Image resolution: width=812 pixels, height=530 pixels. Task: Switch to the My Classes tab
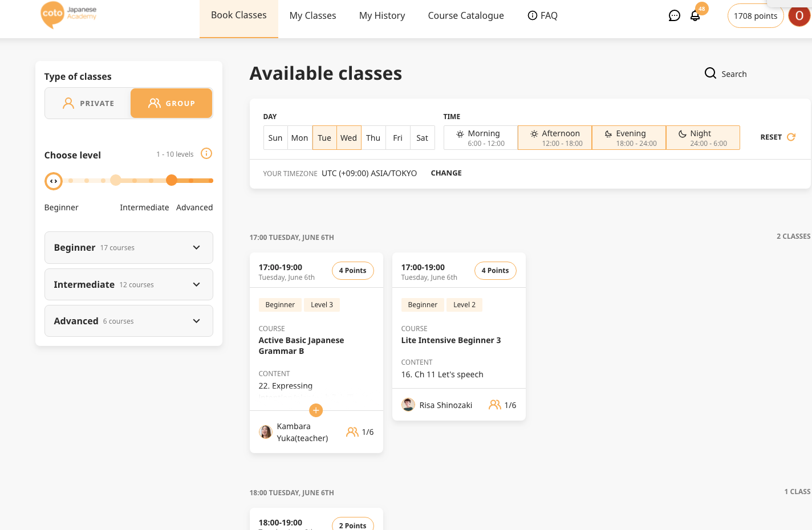(312, 15)
